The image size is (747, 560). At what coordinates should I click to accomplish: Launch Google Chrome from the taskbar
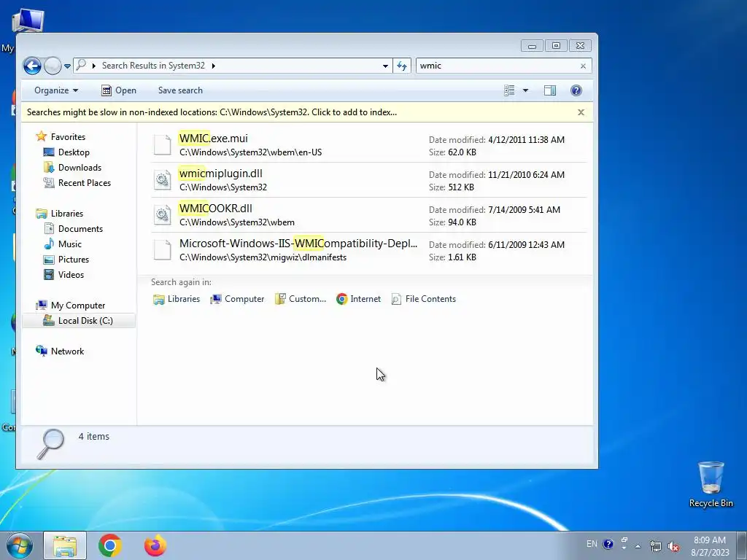[110, 545]
